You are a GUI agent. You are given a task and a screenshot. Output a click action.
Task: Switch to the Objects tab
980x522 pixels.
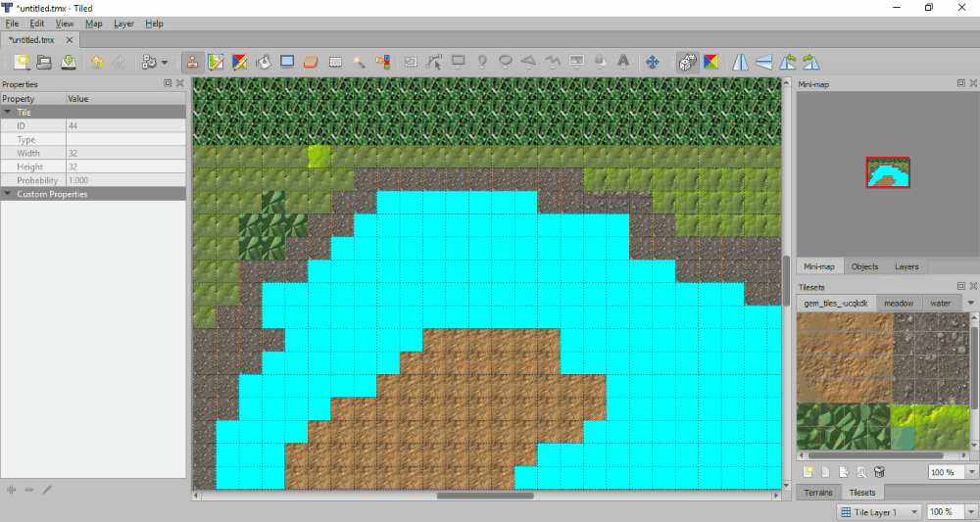(x=864, y=266)
